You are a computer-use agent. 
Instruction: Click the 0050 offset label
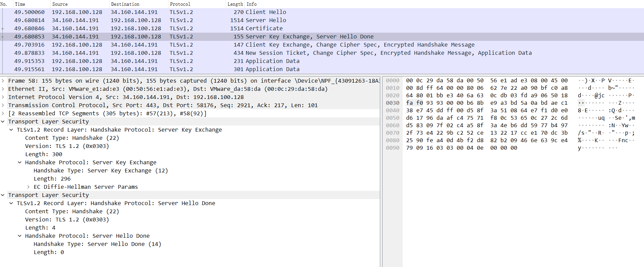tap(392, 118)
